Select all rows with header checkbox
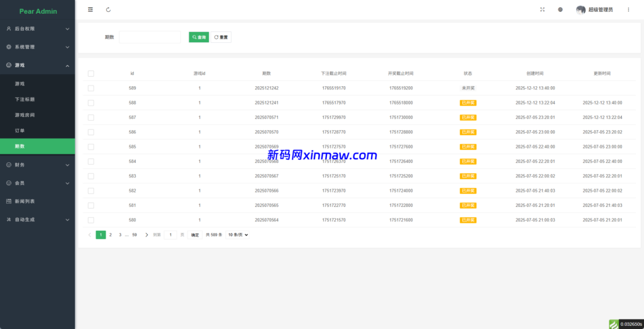The image size is (644, 329). tap(91, 74)
